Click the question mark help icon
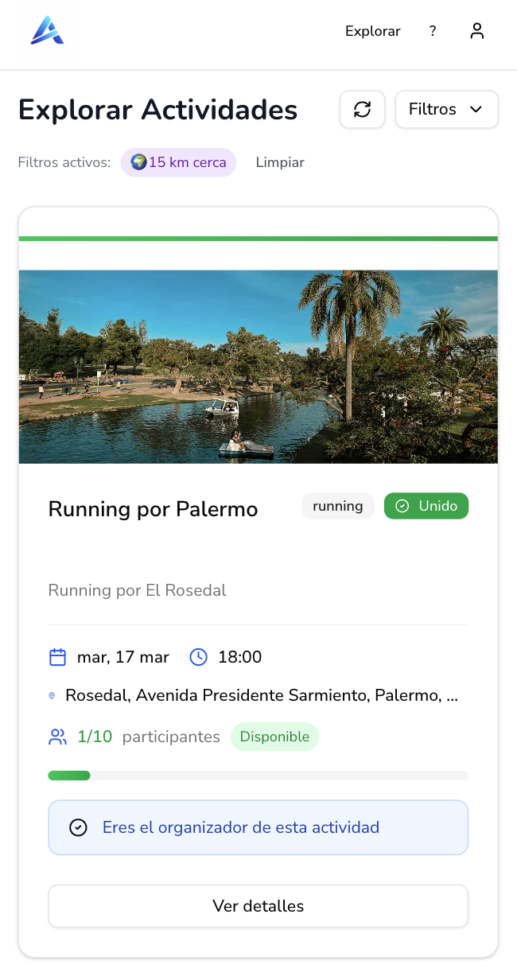Screen dimensions: 517x980 [x=433, y=31]
